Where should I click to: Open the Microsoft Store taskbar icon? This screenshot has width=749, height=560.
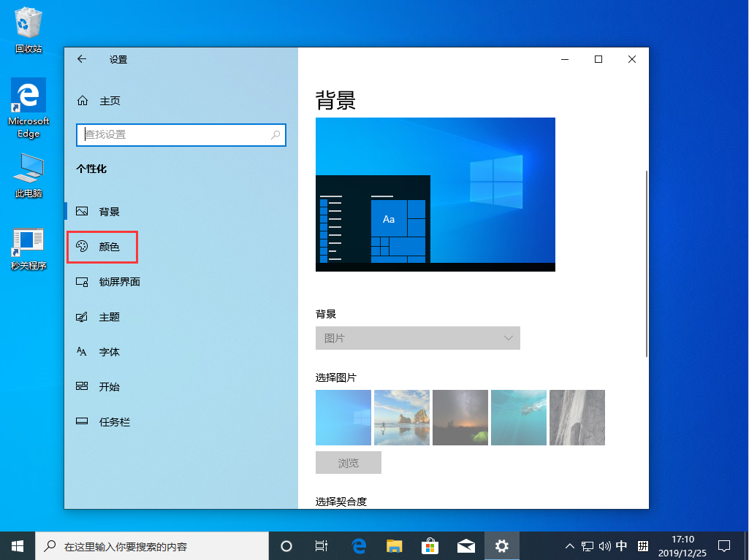click(430, 545)
